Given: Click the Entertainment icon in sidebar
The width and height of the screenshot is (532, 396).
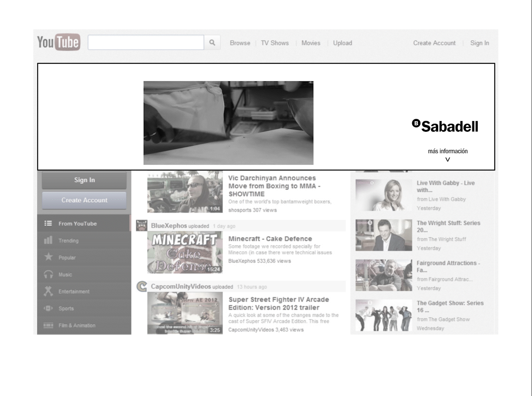Looking at the screenshot, I should (48, 291).
